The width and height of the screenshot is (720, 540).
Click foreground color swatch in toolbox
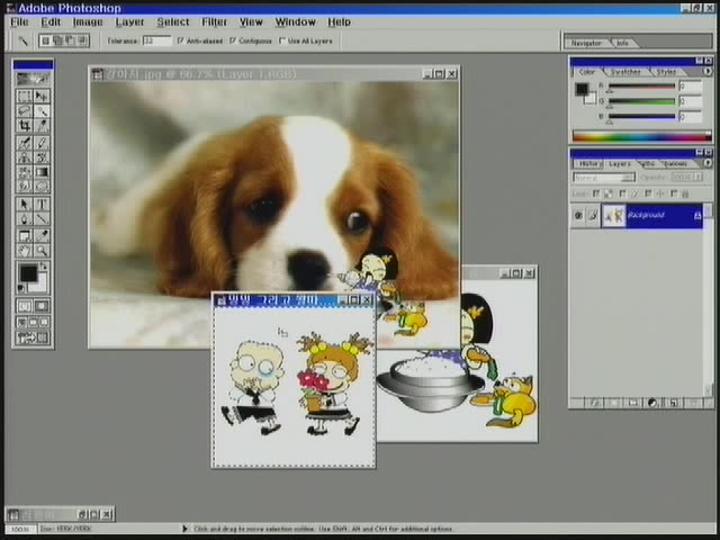tap(28, 274)
